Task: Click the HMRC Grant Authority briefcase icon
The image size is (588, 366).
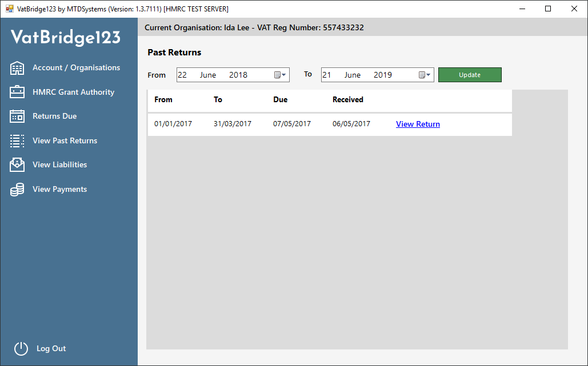Action: click(17, 92)
